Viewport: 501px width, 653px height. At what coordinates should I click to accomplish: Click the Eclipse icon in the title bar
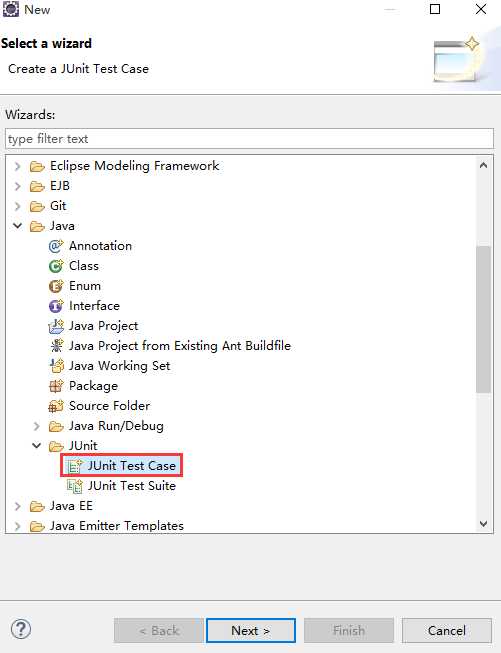click(11, 9)
